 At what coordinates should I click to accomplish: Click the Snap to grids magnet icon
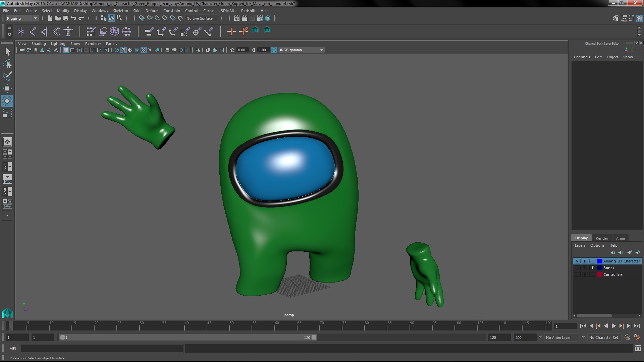pyautogui.click(x=142, y=18)
